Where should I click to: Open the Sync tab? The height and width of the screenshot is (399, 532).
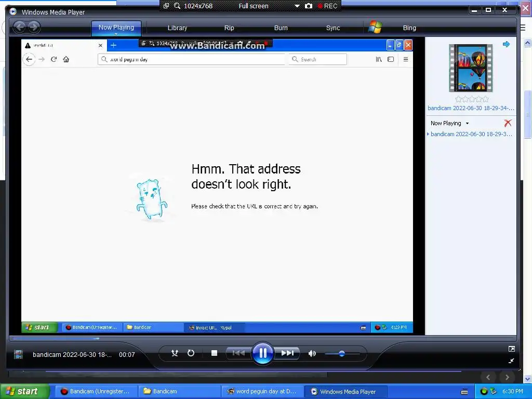click(x=333, y=28)
